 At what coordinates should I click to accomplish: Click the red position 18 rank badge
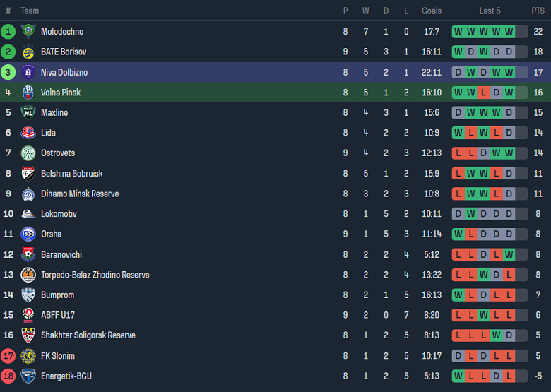click(8, 376)
